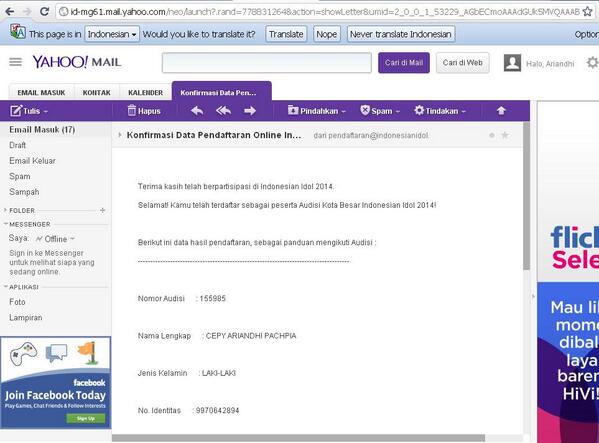Bookmark page with star icon in address bar

click(x=588, y=11)
